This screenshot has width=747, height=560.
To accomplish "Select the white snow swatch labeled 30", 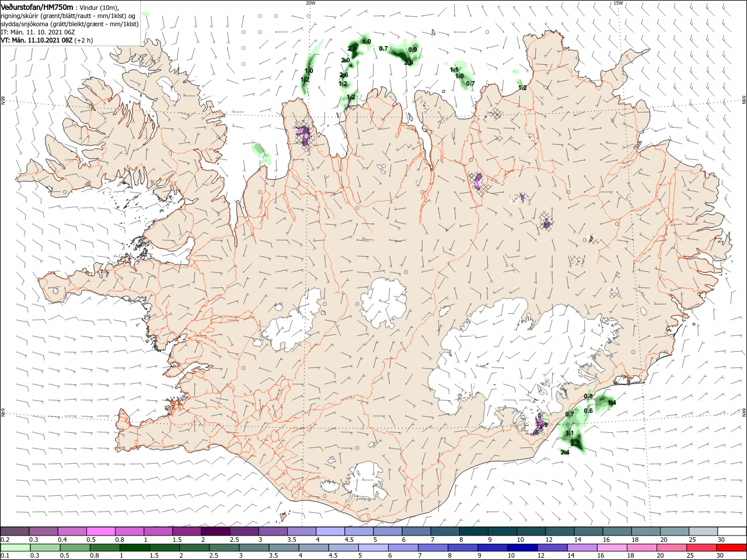I will tap(732, 531).
